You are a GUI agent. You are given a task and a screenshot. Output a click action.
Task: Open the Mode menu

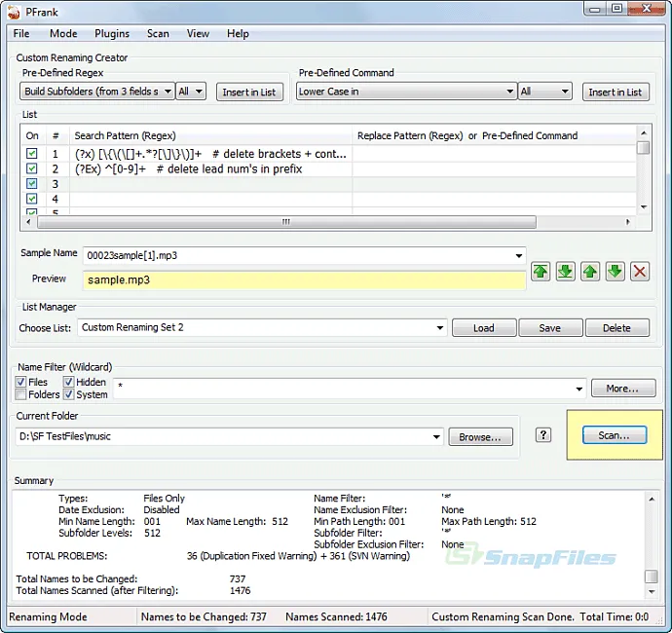pyautogui.click(x=63, y=33)
